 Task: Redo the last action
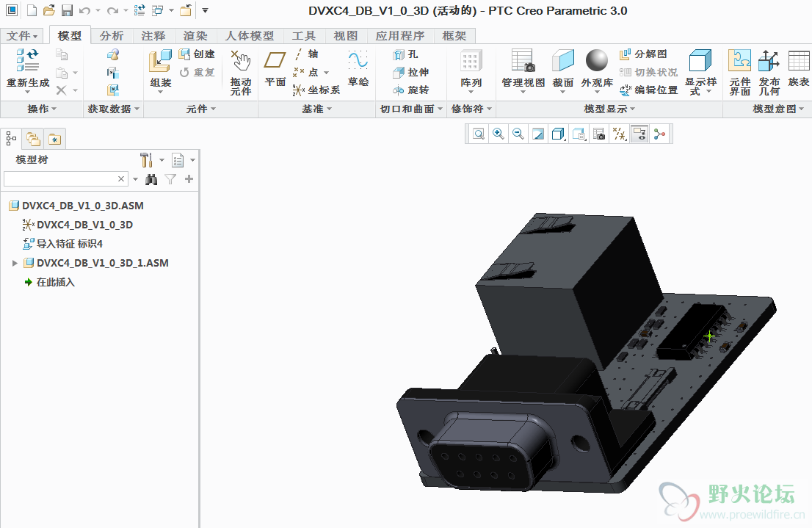[x=112, y=10]
